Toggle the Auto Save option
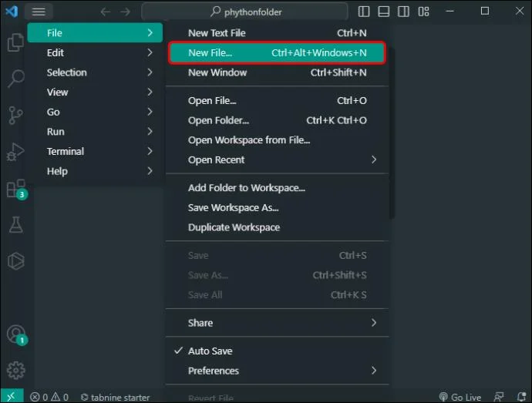The height and width of the screenshot is (403, 532). point(277,351)
